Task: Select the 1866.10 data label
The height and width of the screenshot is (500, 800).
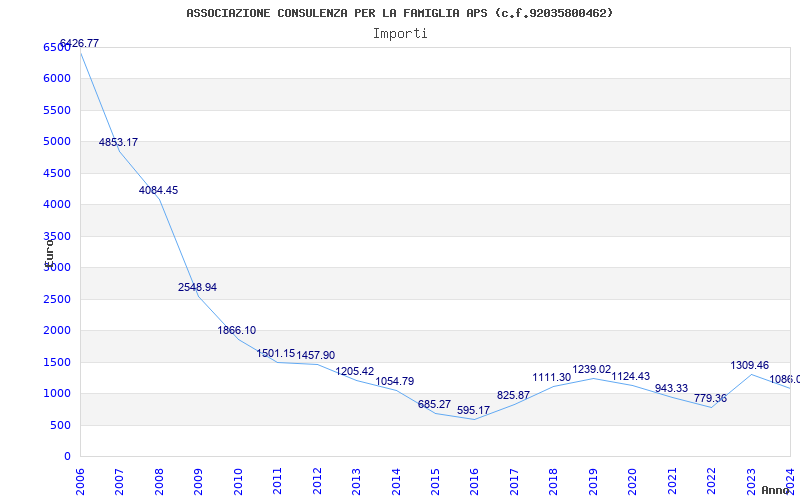Action: [237, 330]
